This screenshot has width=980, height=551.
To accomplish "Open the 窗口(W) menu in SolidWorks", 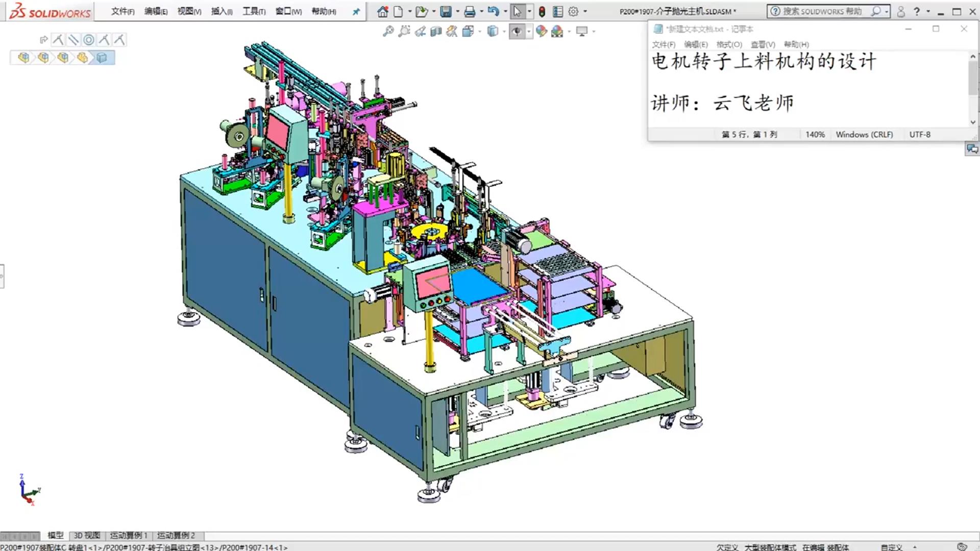I will point(288,11).
